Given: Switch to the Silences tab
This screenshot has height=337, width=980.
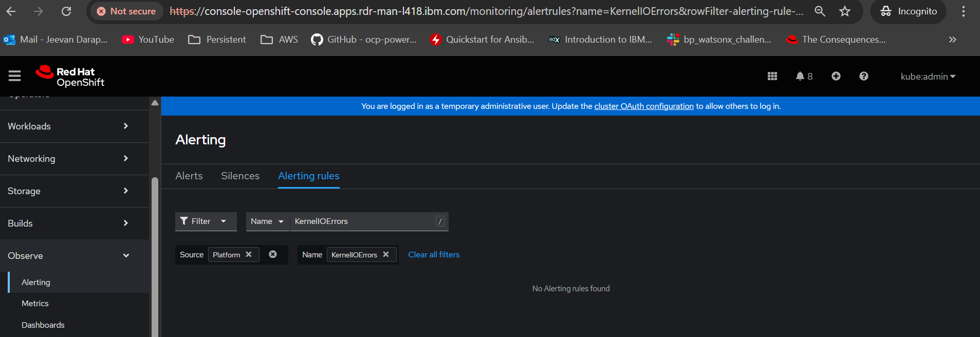Looking at the screenshot, I should point(240,176).
